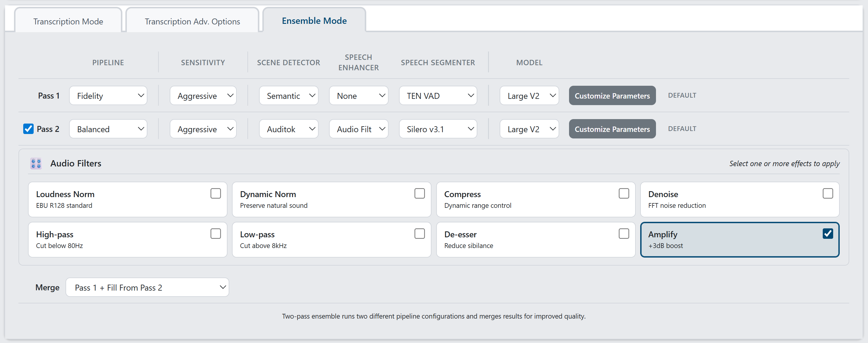
Task: Check the Denoise FFT noise reduction box
Action: pos(827,194)
